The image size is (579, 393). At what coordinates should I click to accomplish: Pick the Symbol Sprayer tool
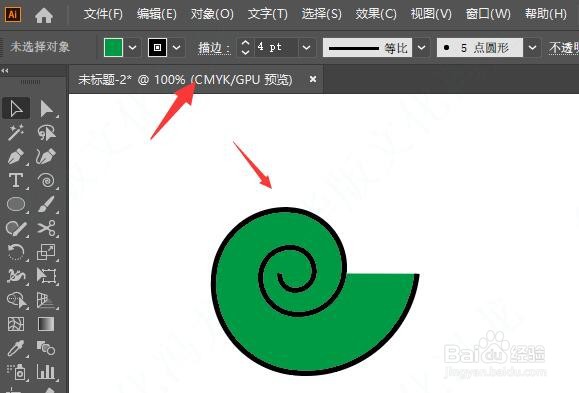[x=16, y=372]
